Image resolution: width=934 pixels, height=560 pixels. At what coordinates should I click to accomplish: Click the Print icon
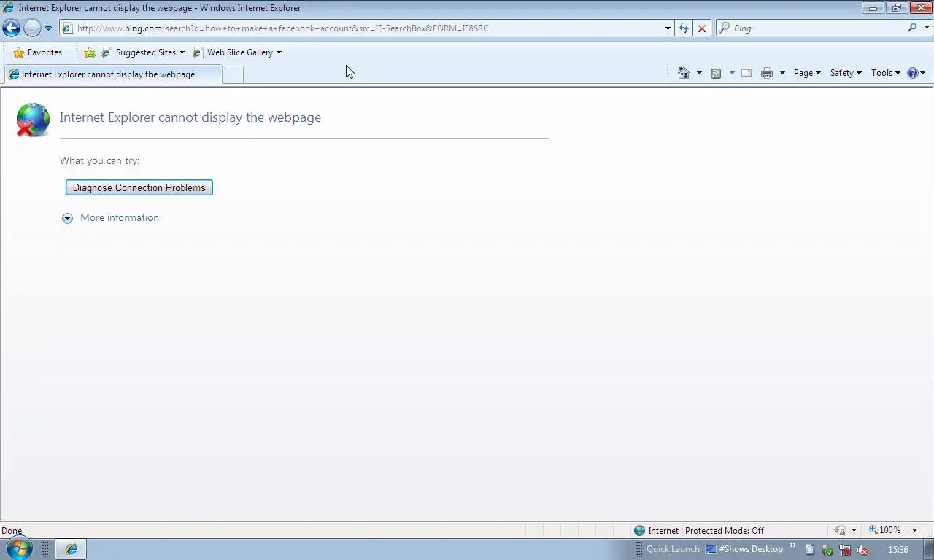click(767, 73)
